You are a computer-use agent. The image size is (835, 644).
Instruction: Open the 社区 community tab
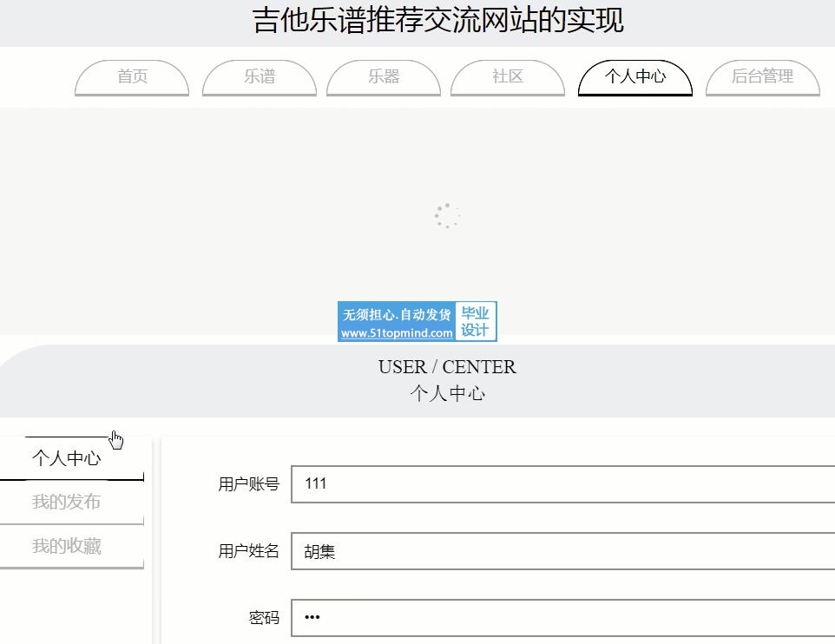click(x=508, y=76)
